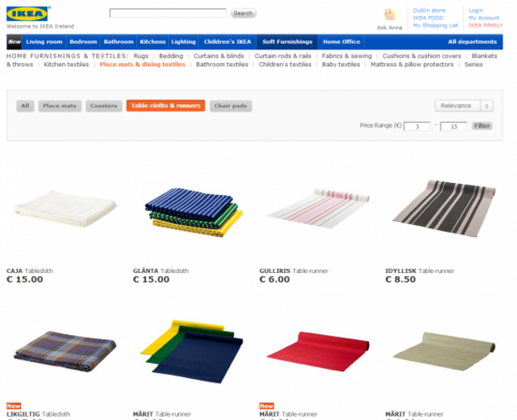
Task: Open Kitchen textiles category
Action: [x=66, y=64]
